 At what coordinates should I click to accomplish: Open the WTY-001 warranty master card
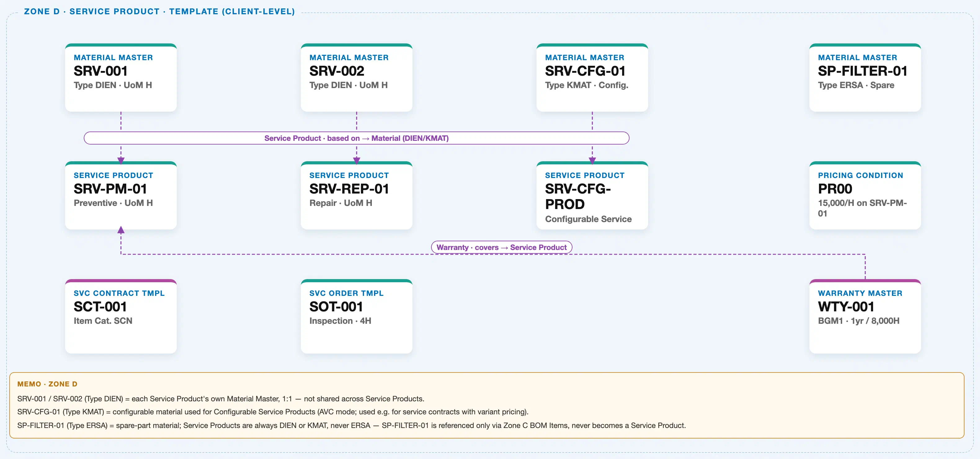865,316
